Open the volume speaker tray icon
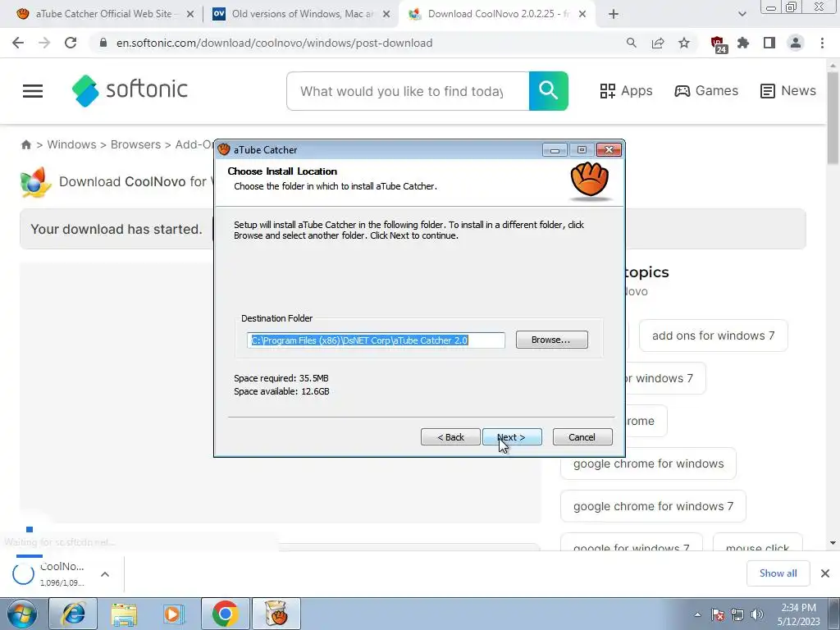Image resolution: width=840 pixels, height=630 pixels. tap(757, 614)
